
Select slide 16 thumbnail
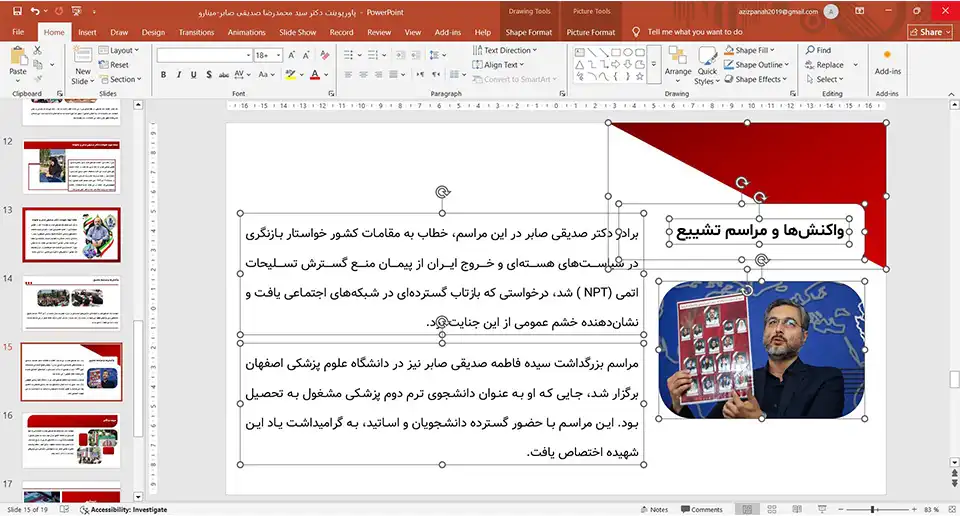pyautogui.click(x=72, y=441)
